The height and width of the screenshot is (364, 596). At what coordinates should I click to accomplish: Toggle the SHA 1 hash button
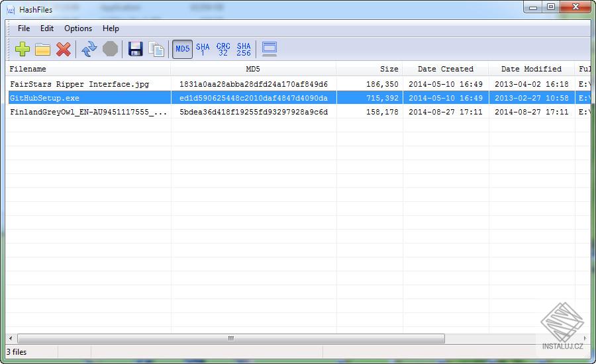click(x=203, y=49)
